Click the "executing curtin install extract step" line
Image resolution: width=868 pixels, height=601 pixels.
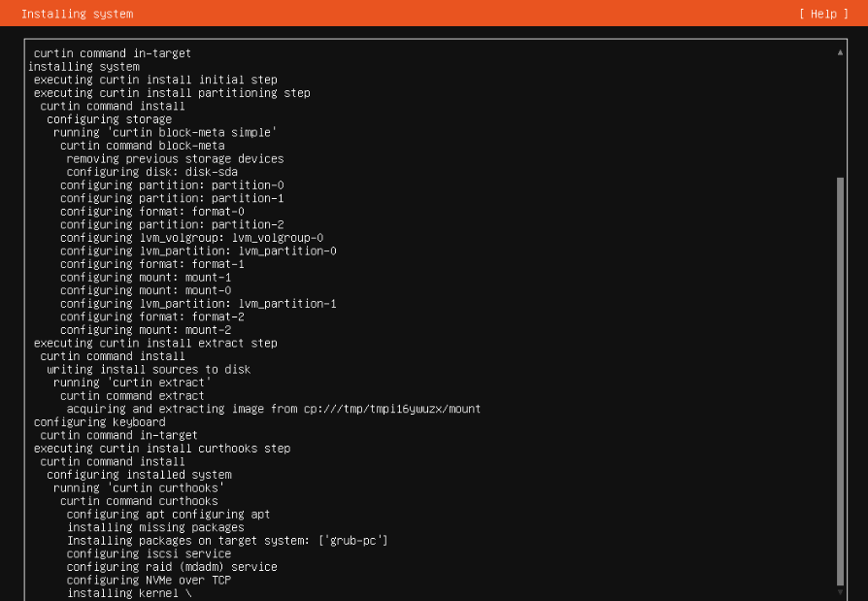pyautogui.click(x=155, y=343)
